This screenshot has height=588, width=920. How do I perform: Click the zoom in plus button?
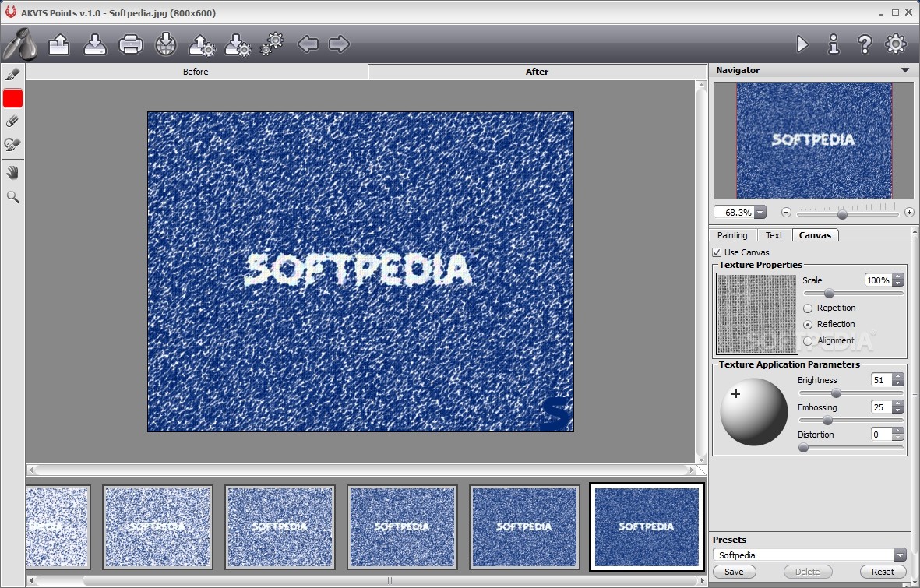[x=909, y=213]
